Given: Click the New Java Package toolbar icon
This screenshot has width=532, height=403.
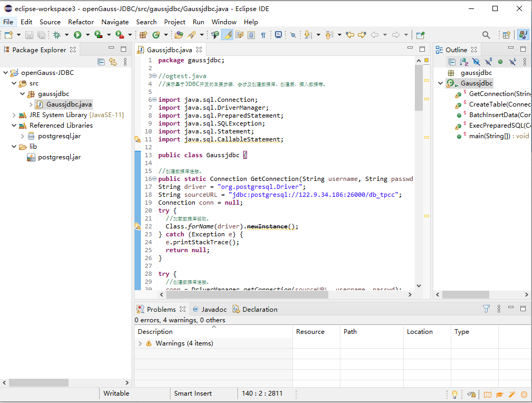Looking at the screenshot, I should click(142, 35).
